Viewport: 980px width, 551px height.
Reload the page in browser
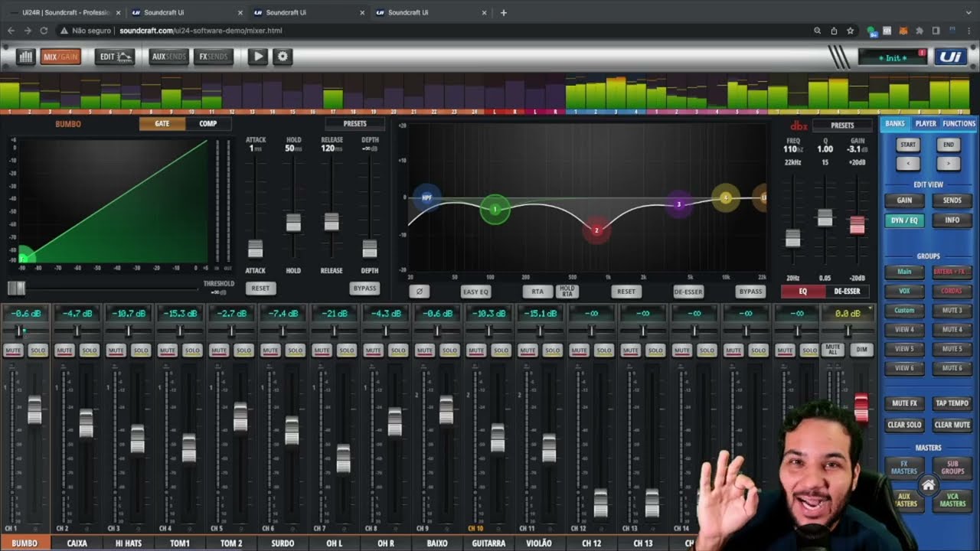44,31
